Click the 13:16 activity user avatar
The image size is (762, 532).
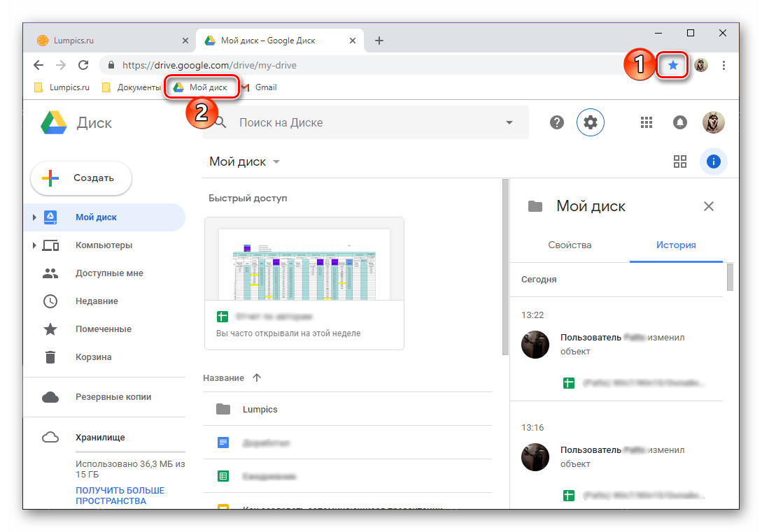click(x=535, y=457)
